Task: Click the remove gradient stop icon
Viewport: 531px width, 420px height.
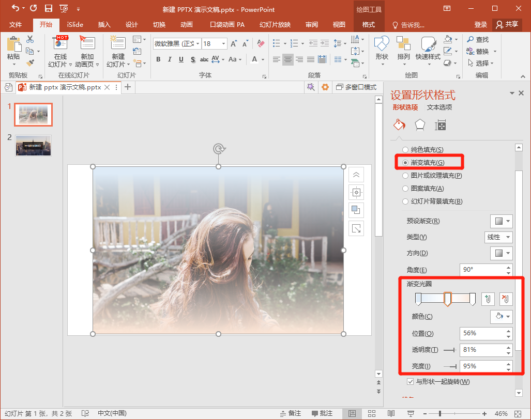Action: [506, 299]
